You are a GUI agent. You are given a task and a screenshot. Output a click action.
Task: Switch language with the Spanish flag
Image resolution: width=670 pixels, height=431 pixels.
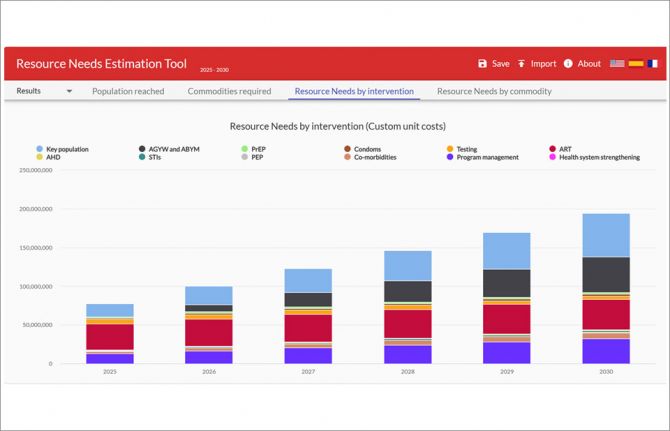(x=636, y=64)
